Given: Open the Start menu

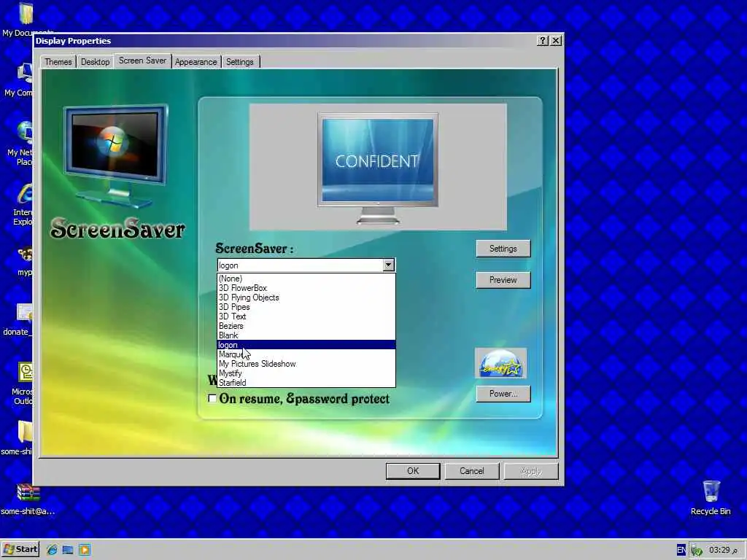Looking at the screenshot, I should [20, 550].
